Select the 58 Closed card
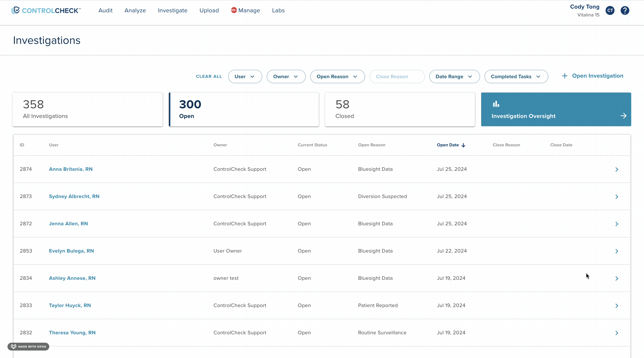 tap(400, 109)
